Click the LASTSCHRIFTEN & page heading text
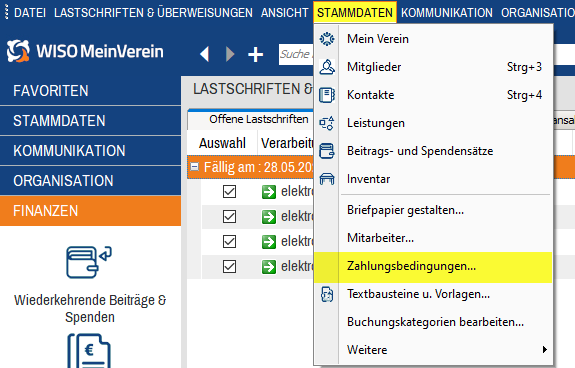 point(253,89)
